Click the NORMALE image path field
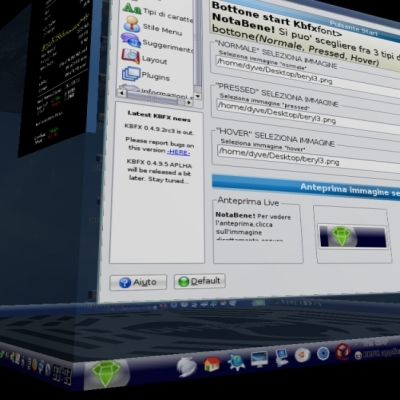Viewport: 400px width, 400px height. pyautogui.click(x=307, y=75)
